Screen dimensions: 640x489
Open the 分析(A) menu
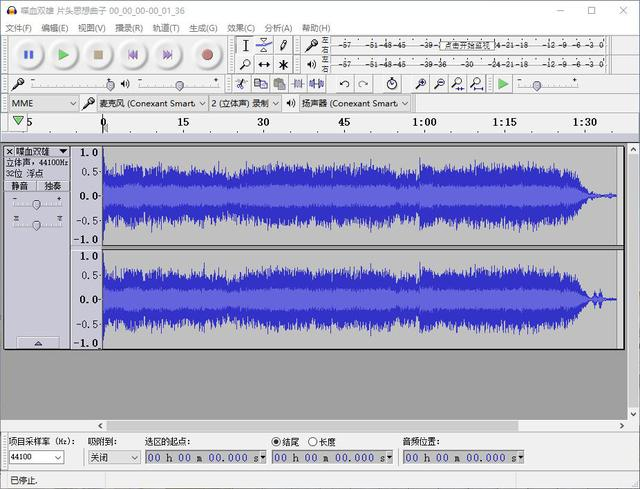pyautogui.click(x=278, y=28)
